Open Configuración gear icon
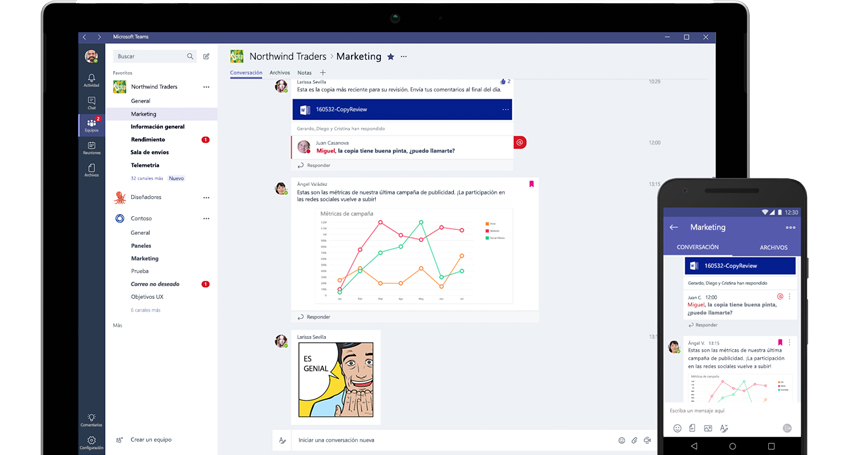The image size is (850, 455). click(x=92, y=443)
